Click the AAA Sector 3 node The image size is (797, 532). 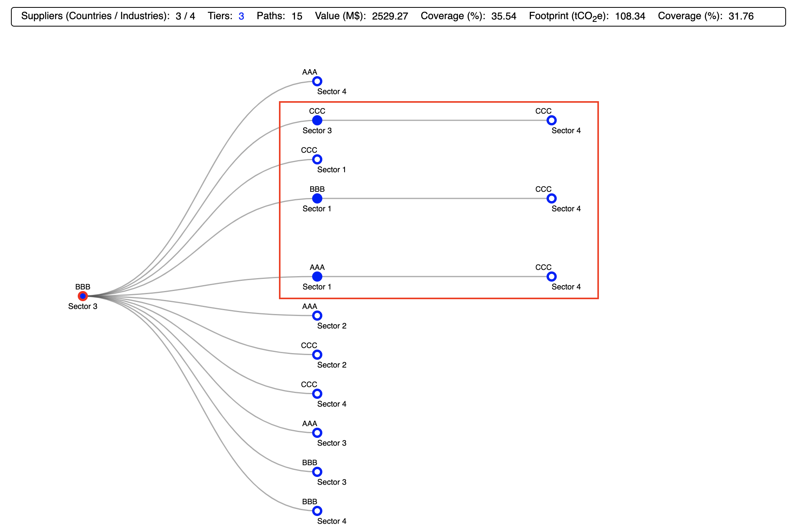click(x=317, y=433)
